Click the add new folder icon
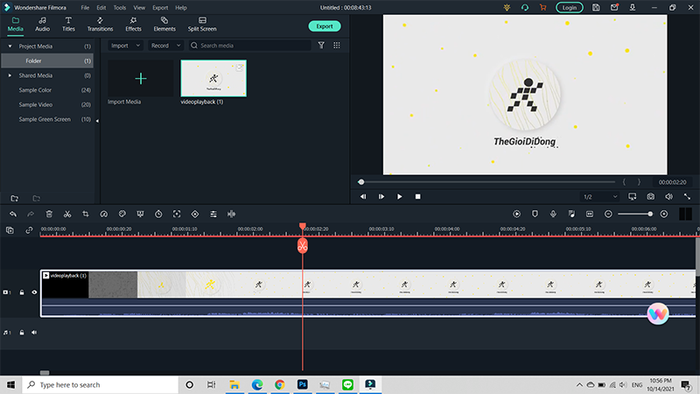 (x=15, y=198)
